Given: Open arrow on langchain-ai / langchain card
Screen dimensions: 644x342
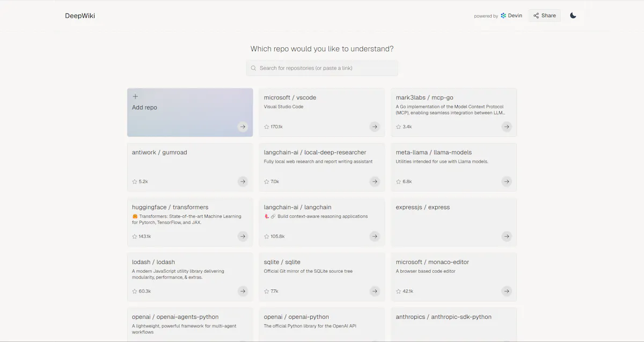Looking at the screenshot, I should point(375,236).
